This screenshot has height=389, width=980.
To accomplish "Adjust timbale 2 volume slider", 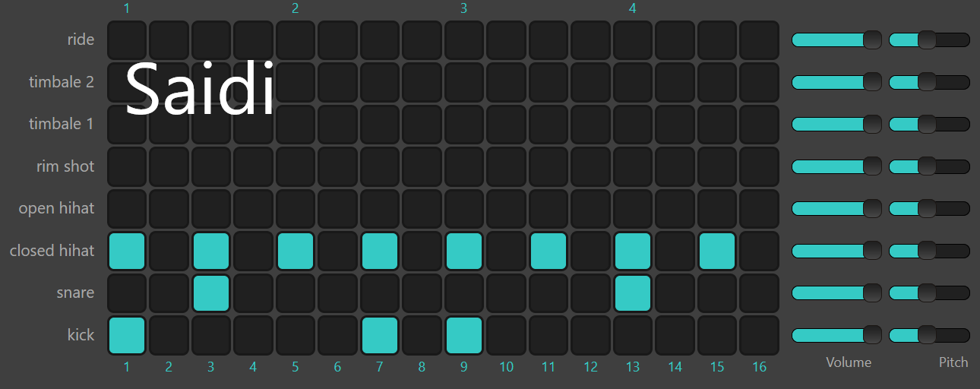I will [x=836, y=82].
